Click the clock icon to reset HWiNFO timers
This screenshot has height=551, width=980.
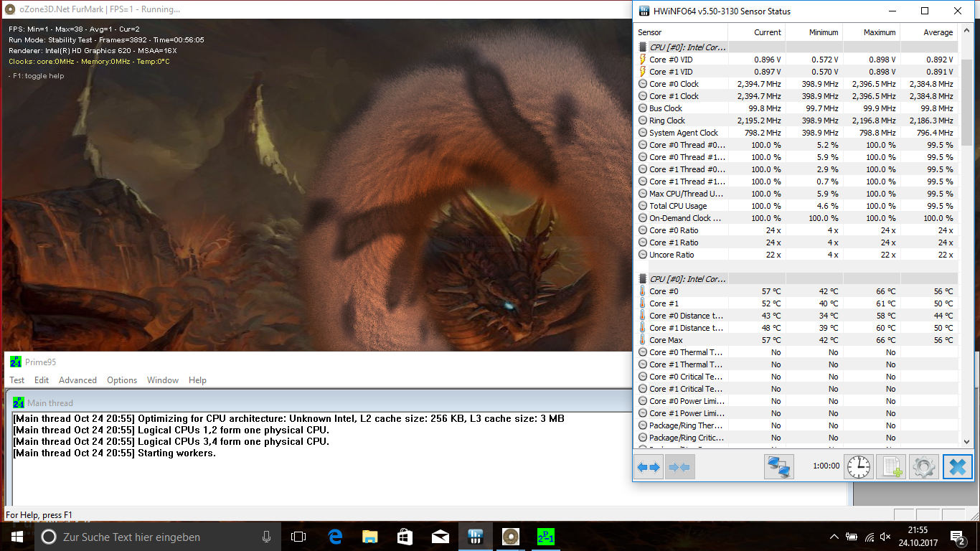pos(858,467)
